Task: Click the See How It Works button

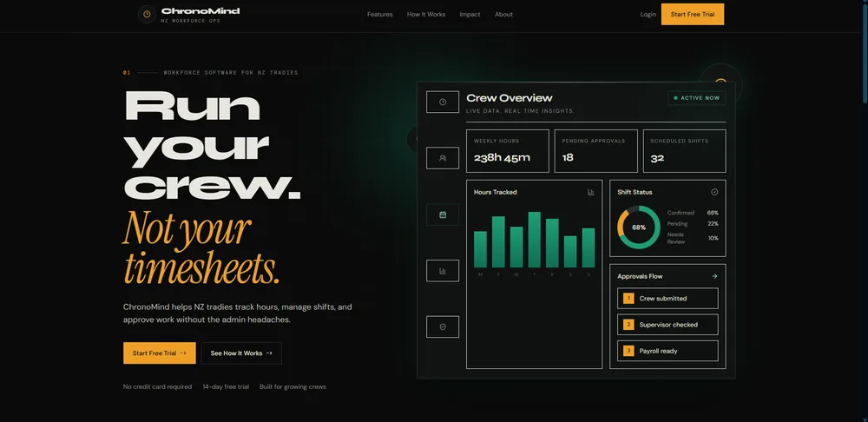Action: click(241, 353)
